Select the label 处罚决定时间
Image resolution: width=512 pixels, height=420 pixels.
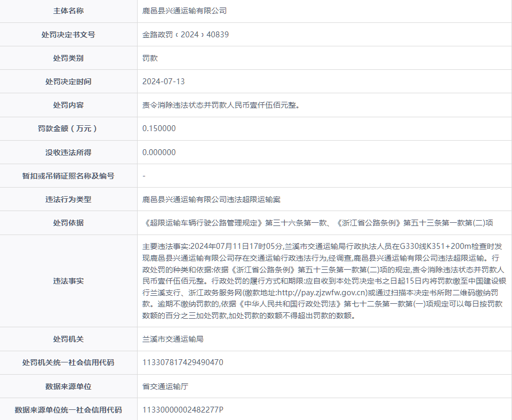[68, 82]
